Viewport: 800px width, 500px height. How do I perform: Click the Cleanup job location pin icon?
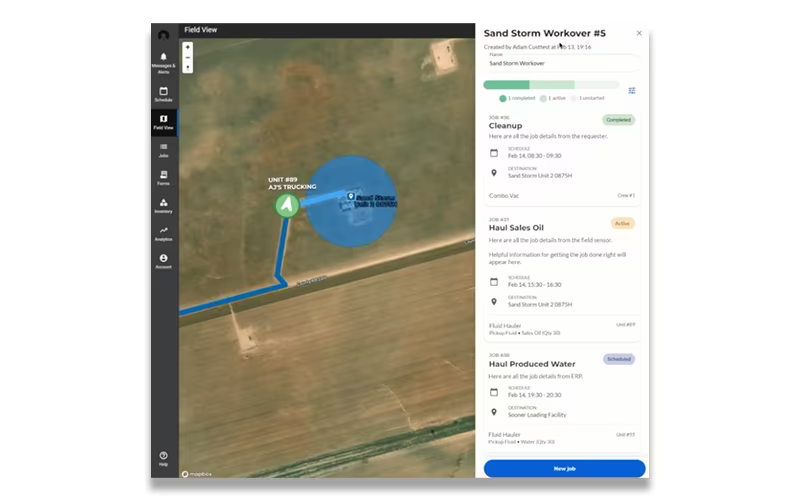(494, 172)
